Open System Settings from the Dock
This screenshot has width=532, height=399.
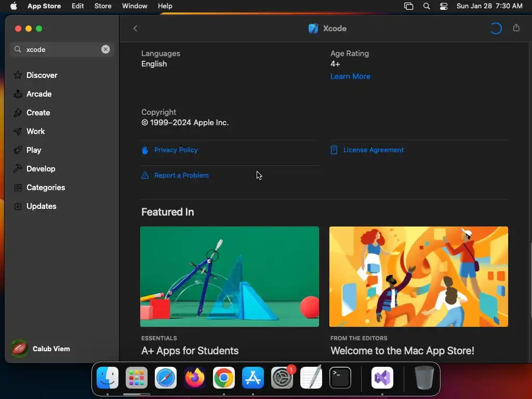click(282, 378)
